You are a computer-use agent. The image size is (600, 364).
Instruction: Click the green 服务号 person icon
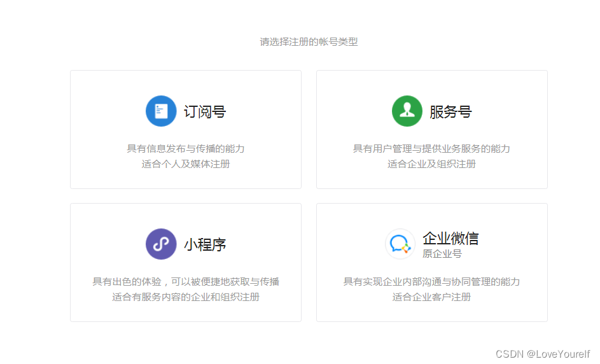[407, 111]
